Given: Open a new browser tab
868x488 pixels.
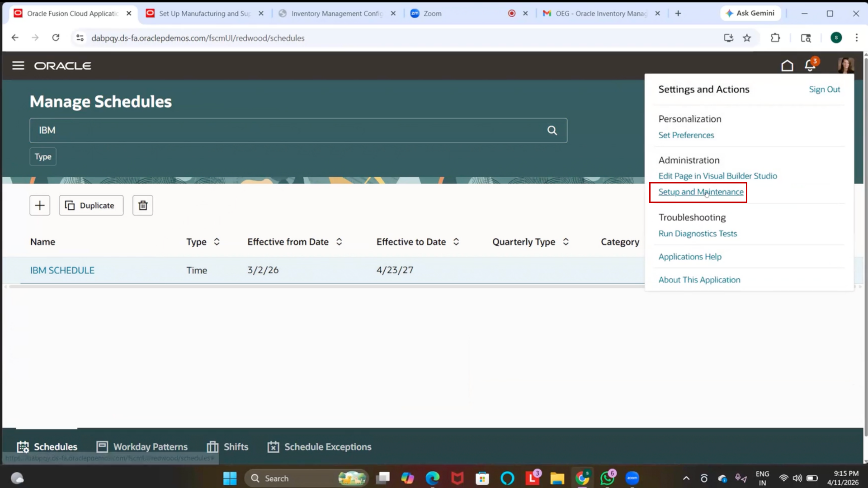Looking at the screenshot, I should pyautogui.click(x=678, y=14).
